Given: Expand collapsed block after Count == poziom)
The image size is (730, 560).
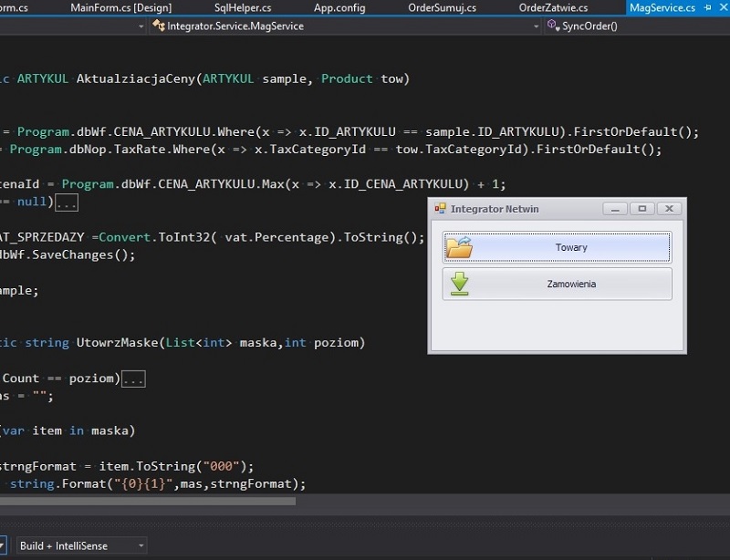Looking at the screenshot, I should pos(133,379).
